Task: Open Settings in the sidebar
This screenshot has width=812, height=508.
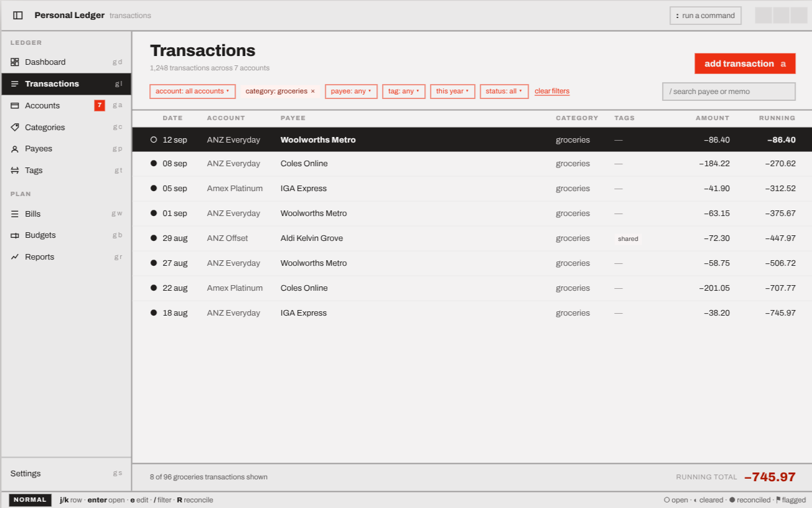Action: click(66, 473)
